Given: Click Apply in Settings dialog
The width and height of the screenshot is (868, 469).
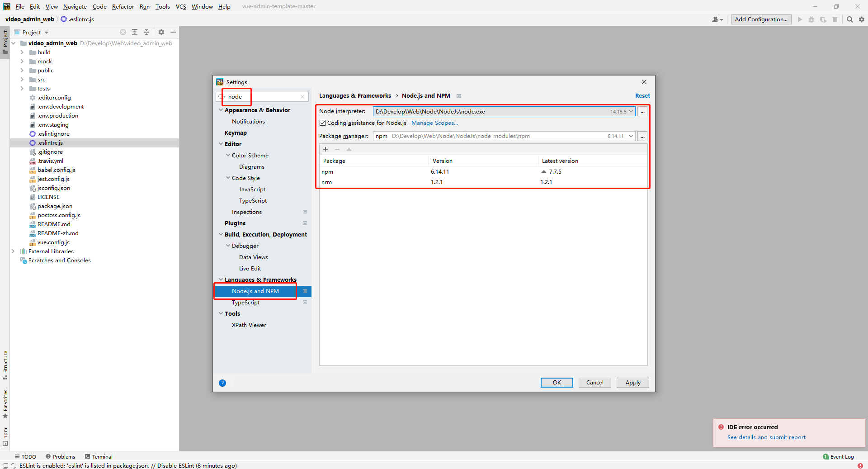Looking at the screenshot, I should [632, 383].
